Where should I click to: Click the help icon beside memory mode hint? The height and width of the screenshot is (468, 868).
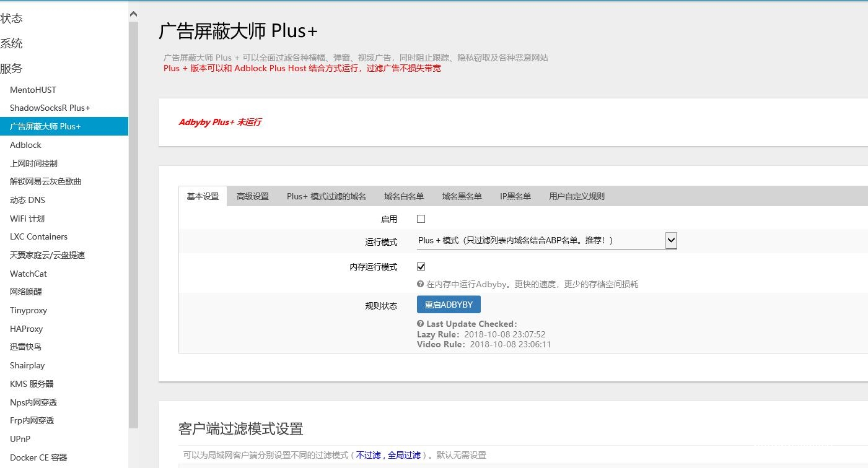click(421, 285)
